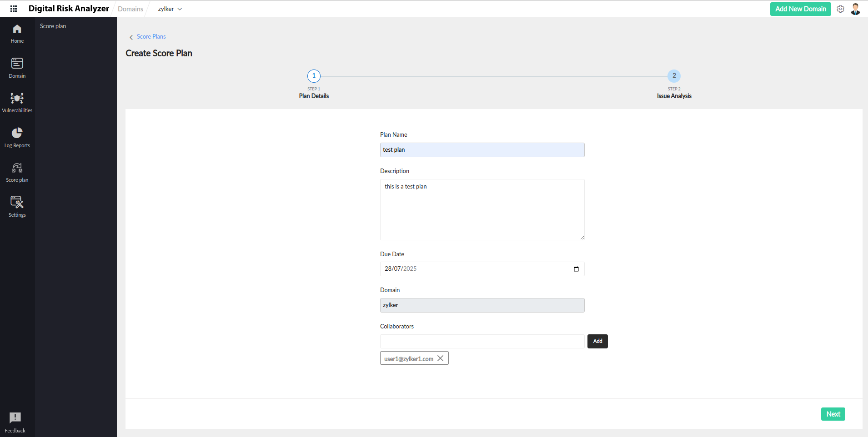The height and width of the screenshot is (437, 868).
Task: Select Score plan in the secondary panel
Action: [53, 26]
